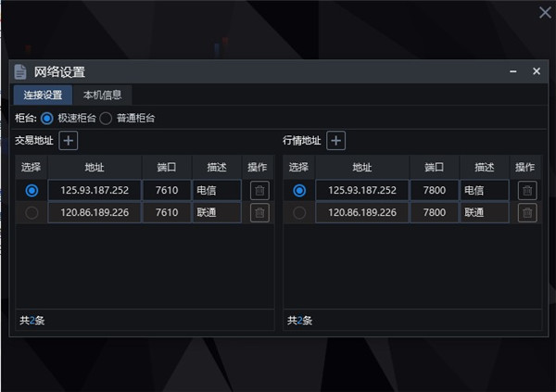Click 共2条 count under 交易地址 table
Image resolution: width=556 pixels, height=392 pixels.
(32, 321)
